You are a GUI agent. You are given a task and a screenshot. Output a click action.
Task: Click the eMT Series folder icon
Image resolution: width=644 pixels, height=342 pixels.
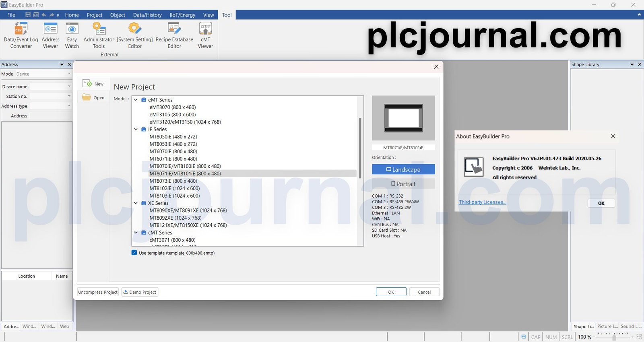point(144,100)
